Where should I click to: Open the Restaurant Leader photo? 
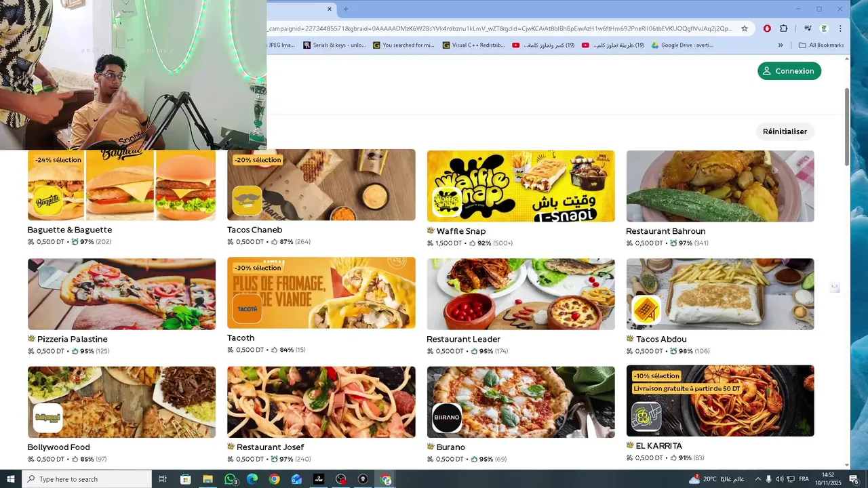(521, 294)
